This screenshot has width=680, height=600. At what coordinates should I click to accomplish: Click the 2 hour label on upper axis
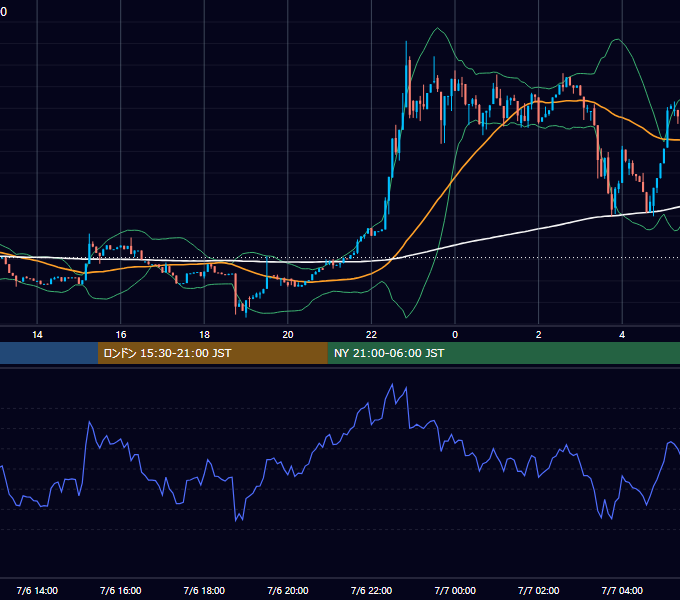point(539,335)
